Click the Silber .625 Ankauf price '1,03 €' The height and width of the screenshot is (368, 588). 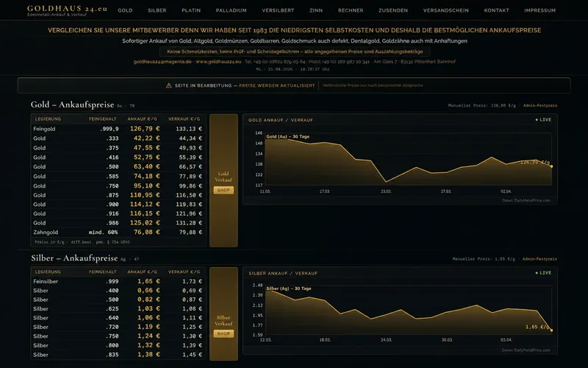pos(148,308)
